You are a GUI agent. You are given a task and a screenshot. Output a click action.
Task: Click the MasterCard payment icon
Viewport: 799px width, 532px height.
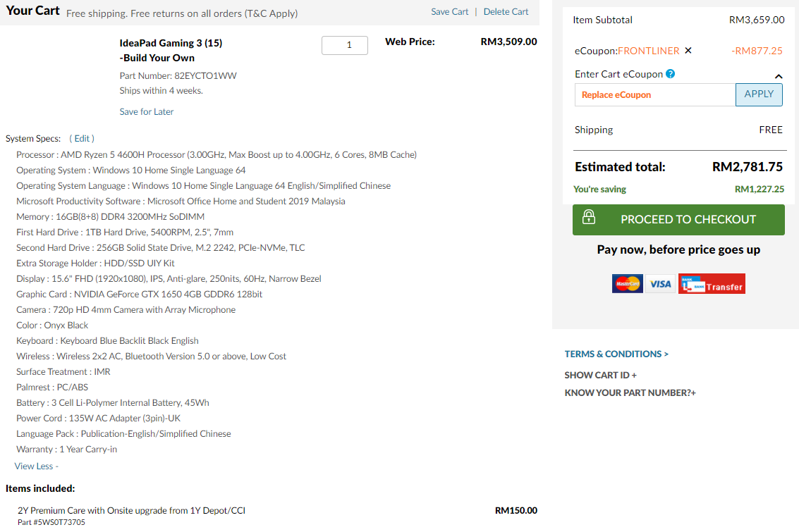(627, 284)
